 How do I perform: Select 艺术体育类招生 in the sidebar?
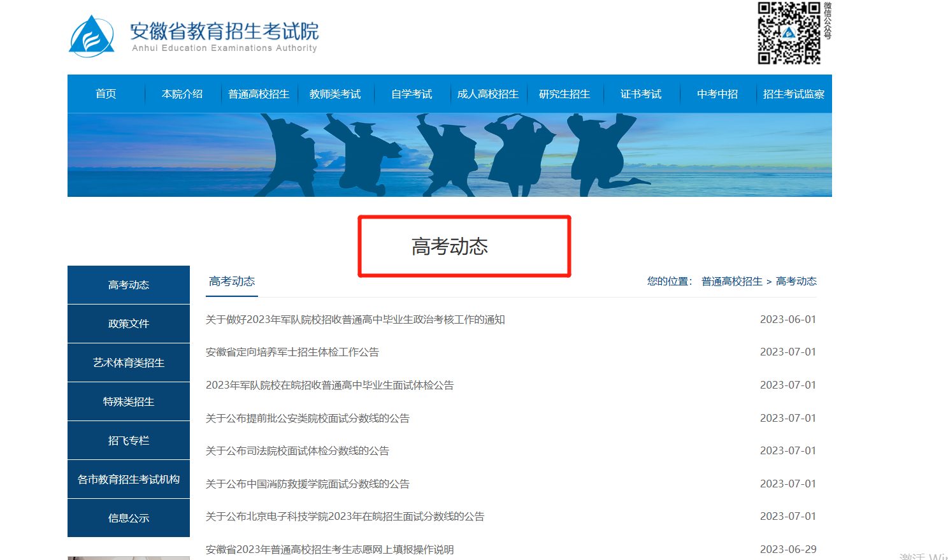(129, 363)
